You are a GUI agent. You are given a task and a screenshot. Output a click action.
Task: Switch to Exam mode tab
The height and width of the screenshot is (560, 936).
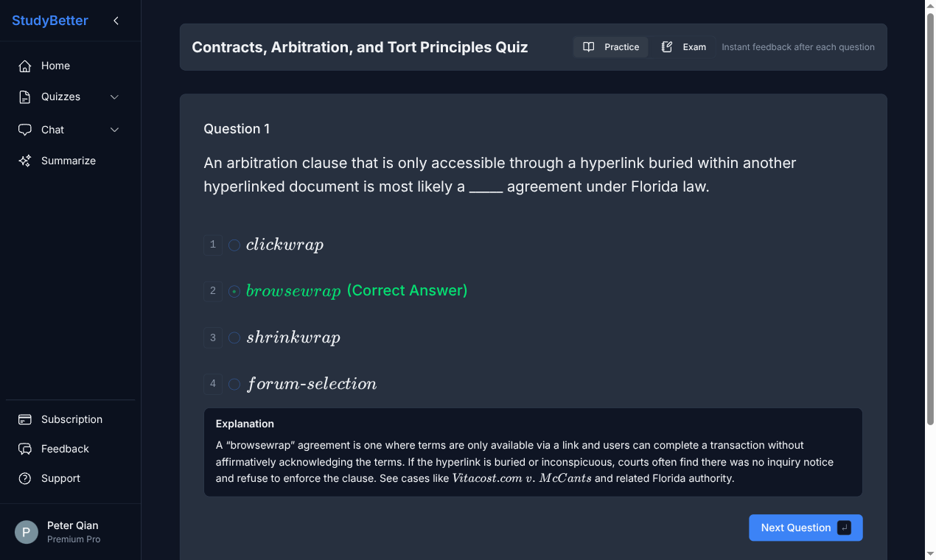click(x=683, y=46)
